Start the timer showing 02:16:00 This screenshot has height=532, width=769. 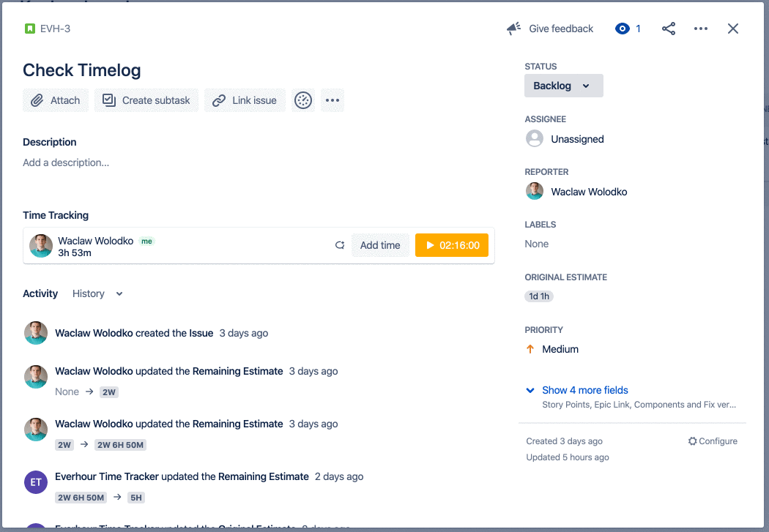coord(452,245)
